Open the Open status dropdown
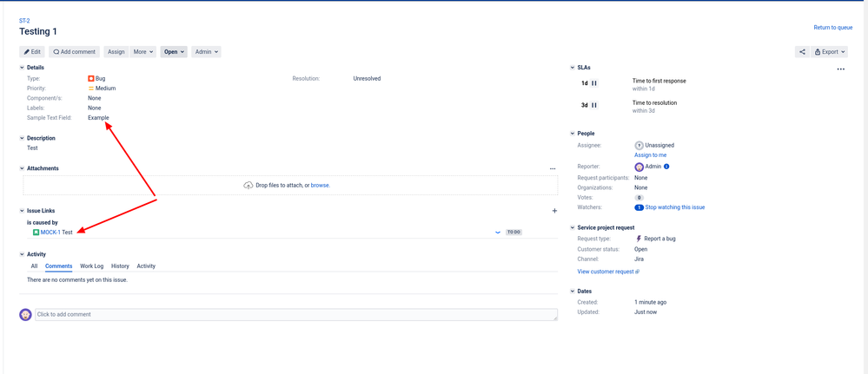This screenshot has width=868, height=374. [x=174, y=52]
